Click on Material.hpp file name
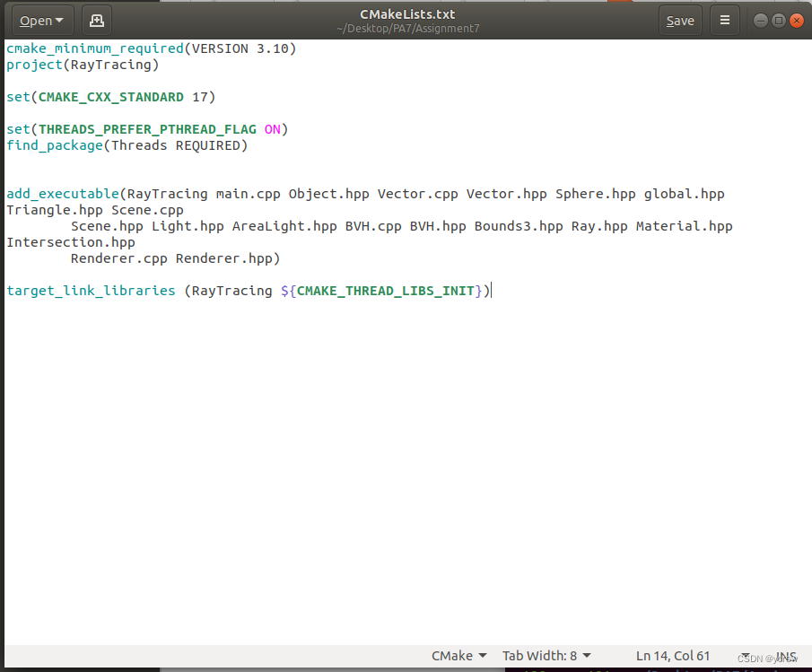Screen dimensions: 812x672 (x=684, y=226)
